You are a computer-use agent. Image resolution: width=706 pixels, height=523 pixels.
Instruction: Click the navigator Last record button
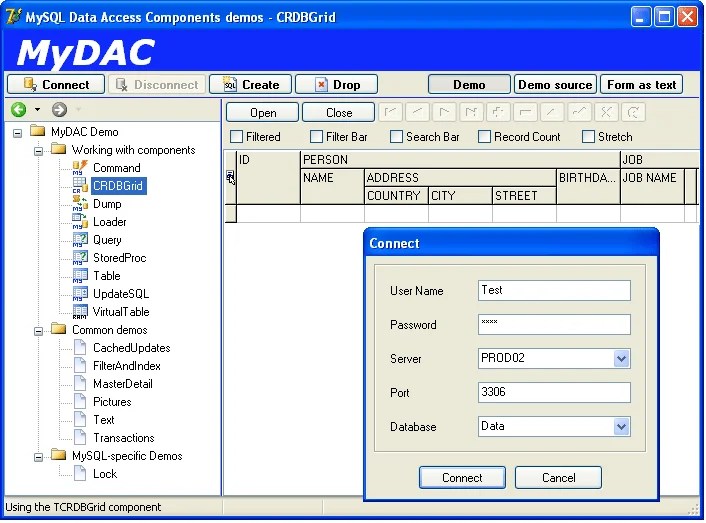point(471,113)
